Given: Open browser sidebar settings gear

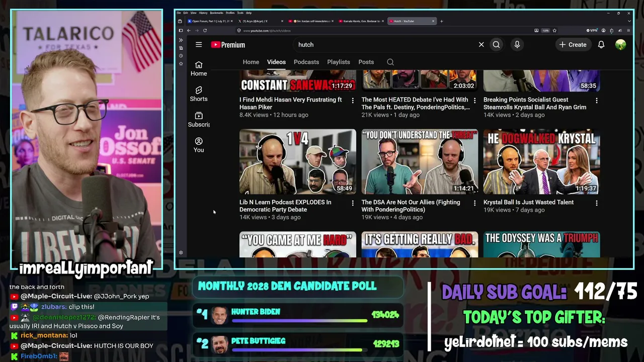Looking at the screenshot, I should (181, 253).
